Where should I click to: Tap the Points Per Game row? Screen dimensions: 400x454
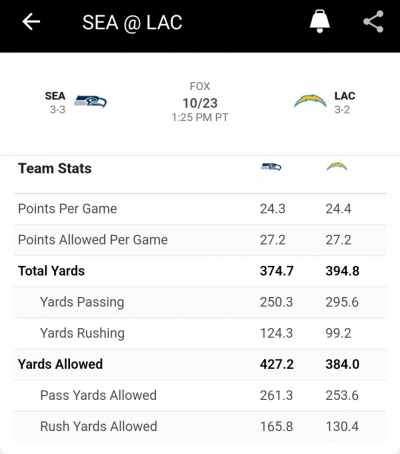200,209
